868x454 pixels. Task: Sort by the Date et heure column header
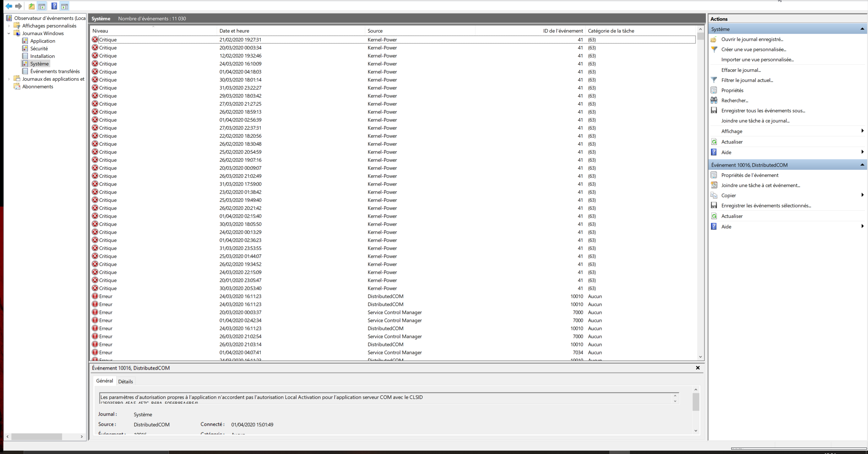[x=234, y=31]
